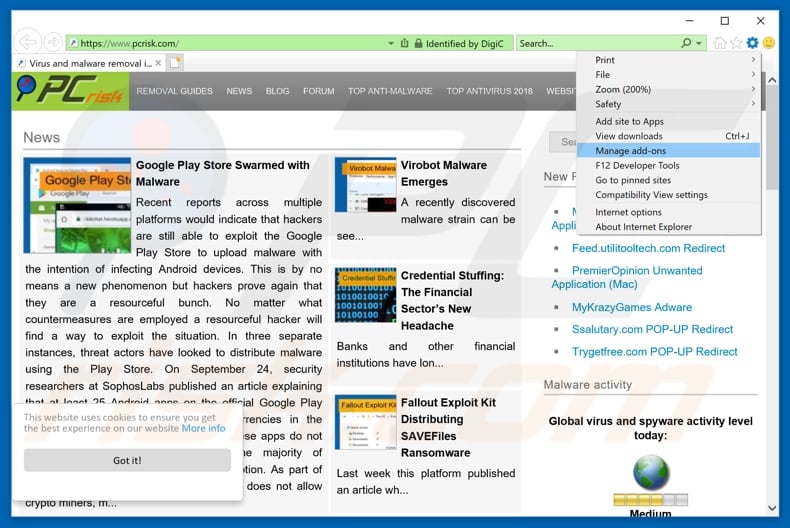Click page scrollbar down arrow
This screenshot has height=528, width=790.
tap(772, 508)
